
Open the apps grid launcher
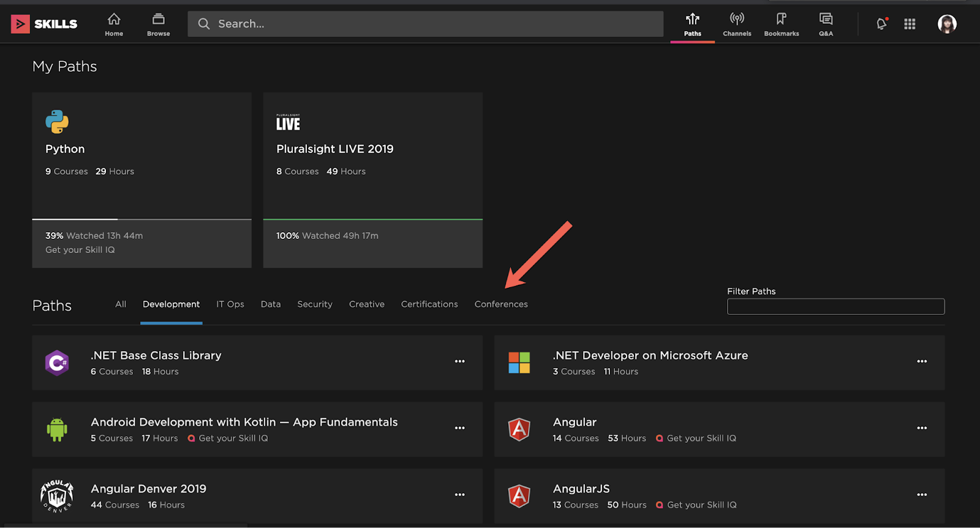910,24
